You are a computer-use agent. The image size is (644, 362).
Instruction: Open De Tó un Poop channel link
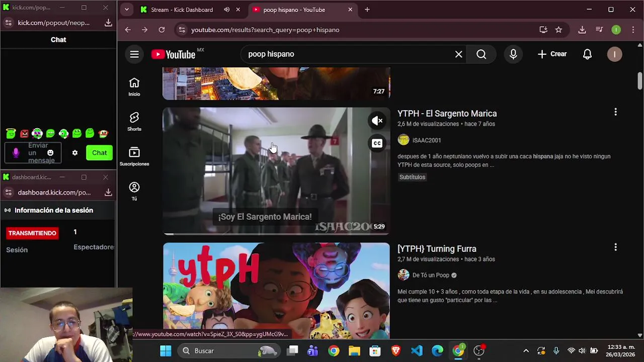click(431, 275)
